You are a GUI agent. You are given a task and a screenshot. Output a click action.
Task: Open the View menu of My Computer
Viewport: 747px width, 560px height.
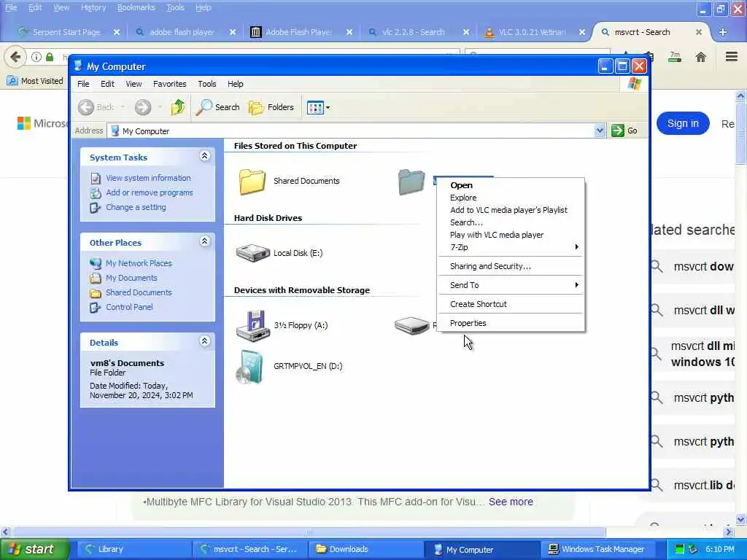click(x=133, y=84)
